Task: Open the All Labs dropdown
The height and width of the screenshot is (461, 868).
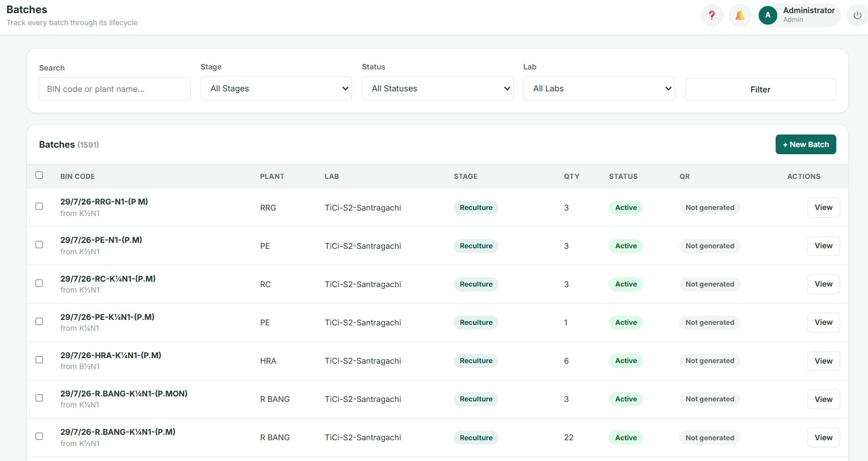Action: point(599,89)
